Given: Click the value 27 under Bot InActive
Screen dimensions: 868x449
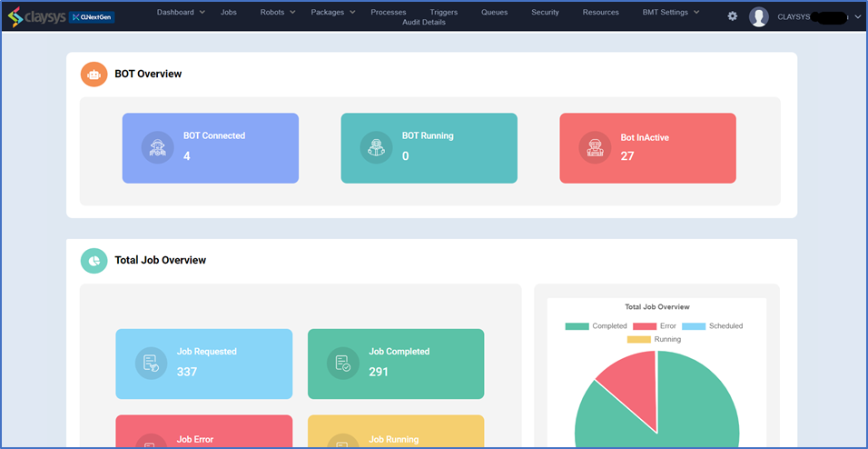Looking at the screenshot, I should (627, 156).
